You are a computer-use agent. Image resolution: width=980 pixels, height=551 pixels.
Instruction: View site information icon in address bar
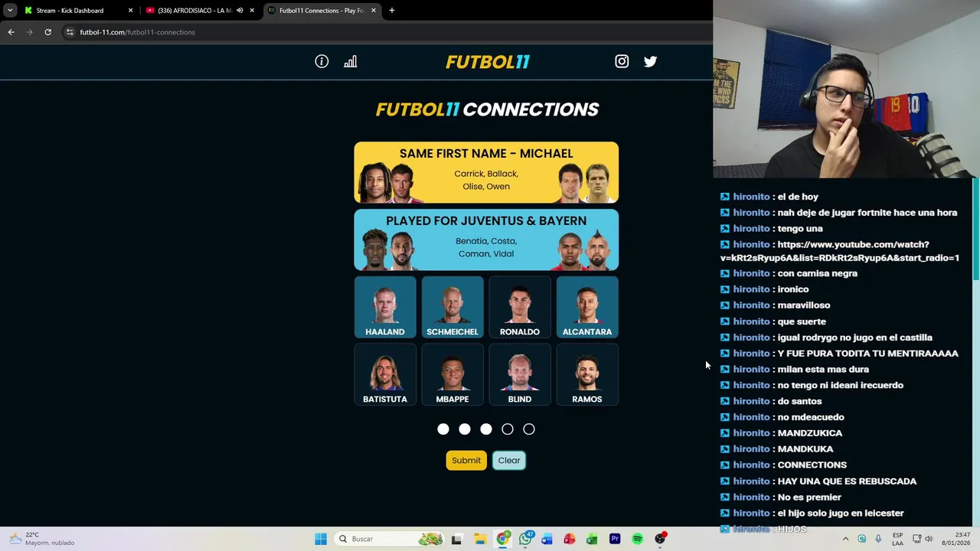tap(70, 32)
